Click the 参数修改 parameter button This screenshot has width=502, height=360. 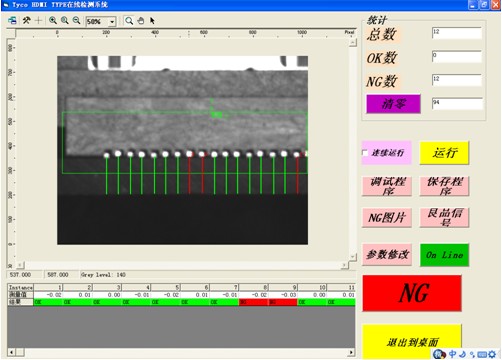[387, 255]
